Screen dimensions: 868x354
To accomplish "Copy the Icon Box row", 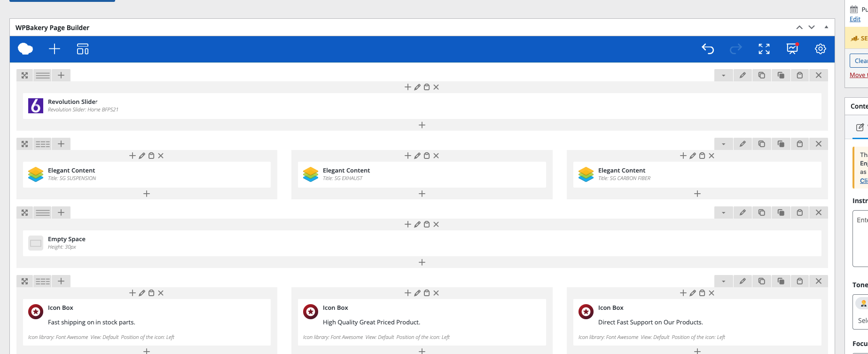I will (762, 281).
